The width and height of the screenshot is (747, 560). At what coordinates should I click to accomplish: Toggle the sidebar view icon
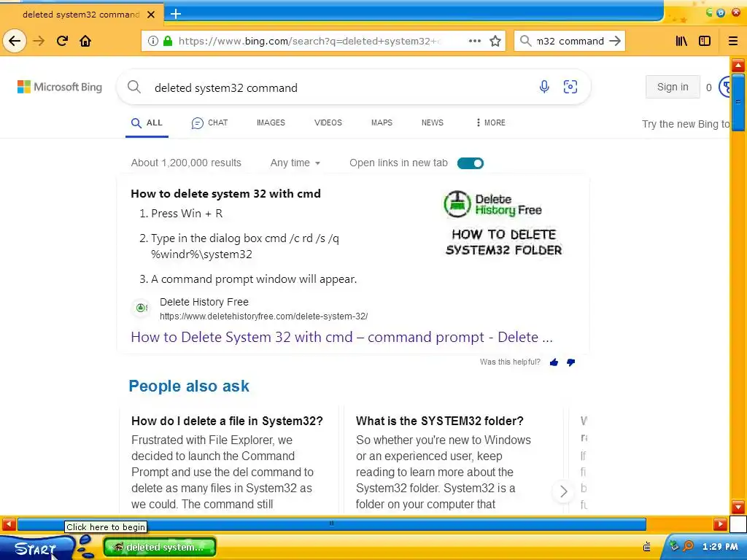(705, 41)
